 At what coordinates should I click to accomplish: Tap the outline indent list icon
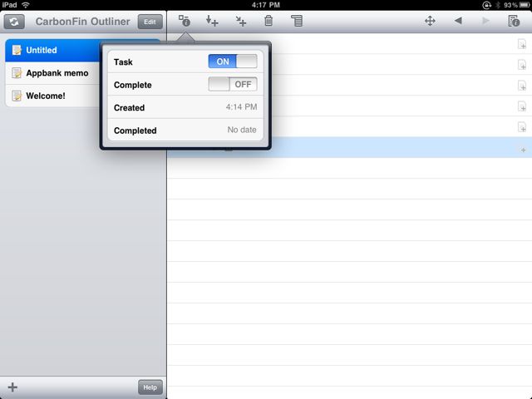click(x=297, y=21)
